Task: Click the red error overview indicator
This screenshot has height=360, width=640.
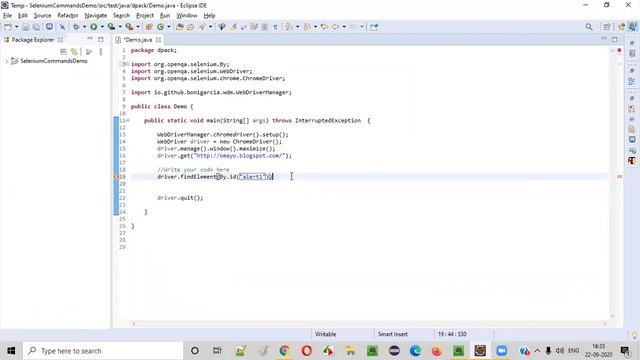Action: [619, 50]
